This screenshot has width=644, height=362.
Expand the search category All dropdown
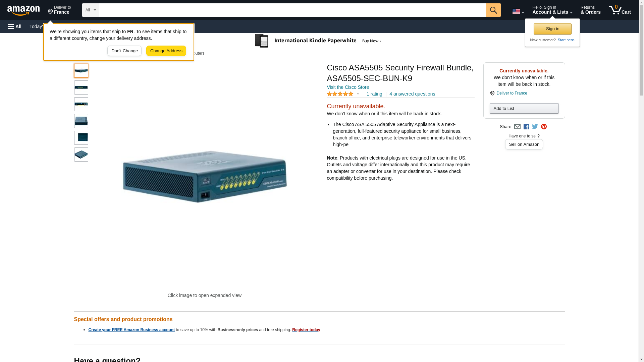91,10
